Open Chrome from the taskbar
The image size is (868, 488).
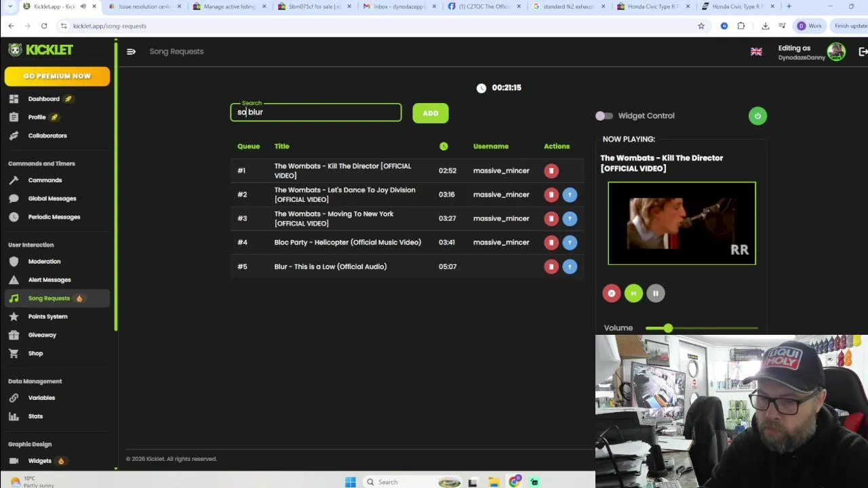[x=515, y=482]
